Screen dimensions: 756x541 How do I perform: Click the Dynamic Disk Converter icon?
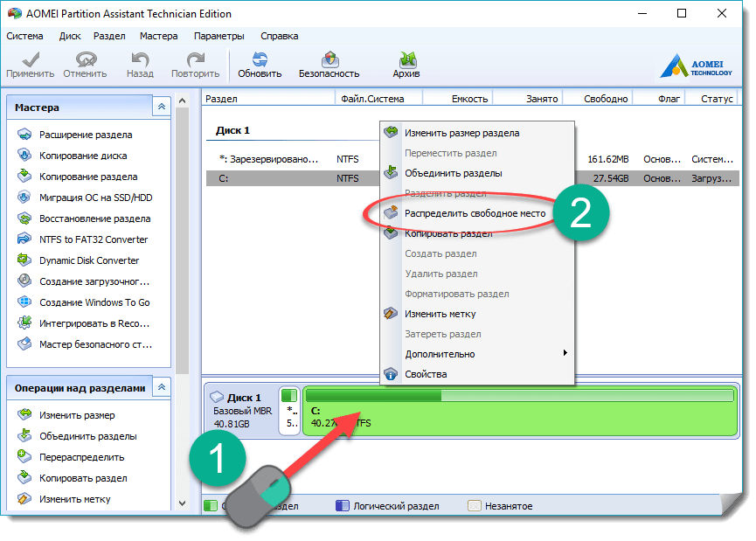(24, 260)
